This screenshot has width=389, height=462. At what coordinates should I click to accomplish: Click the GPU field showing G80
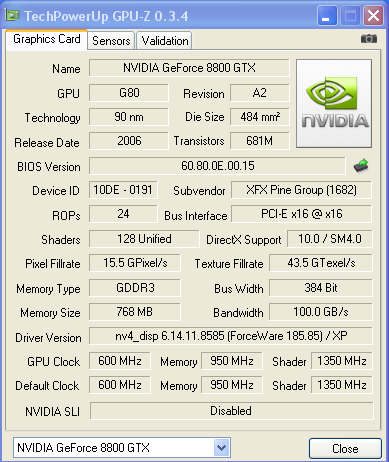point(129,93)
